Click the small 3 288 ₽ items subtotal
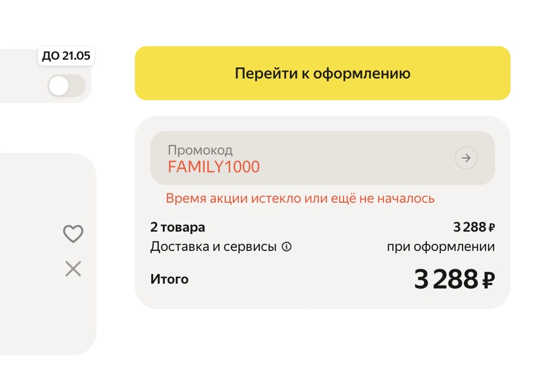Image resolution: width=552 pixels, height=392 pixels. click(x=474, y=227)
